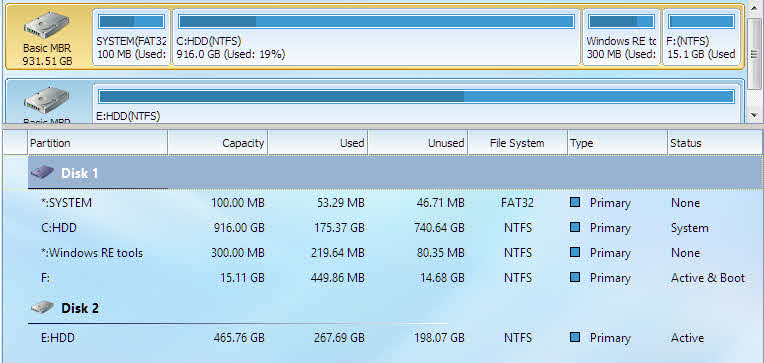Click the Disk 1 group icon
Viewport: 764px width, 363px height.
click(42, 172)
